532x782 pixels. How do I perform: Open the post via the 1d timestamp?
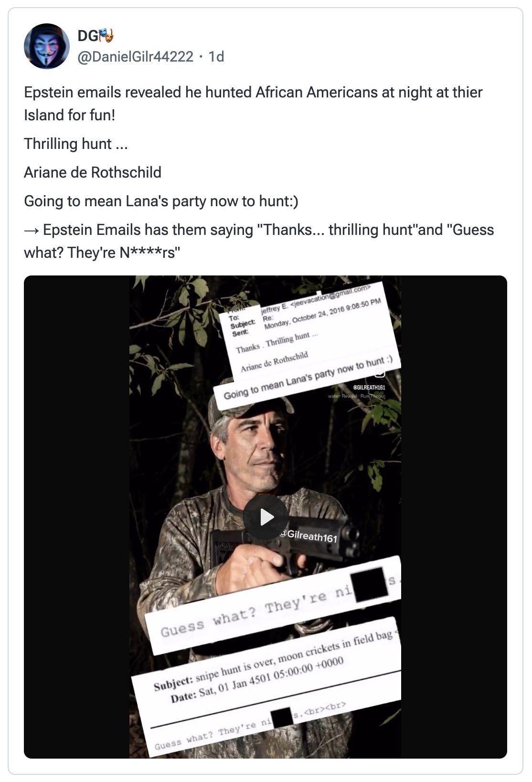216,57
